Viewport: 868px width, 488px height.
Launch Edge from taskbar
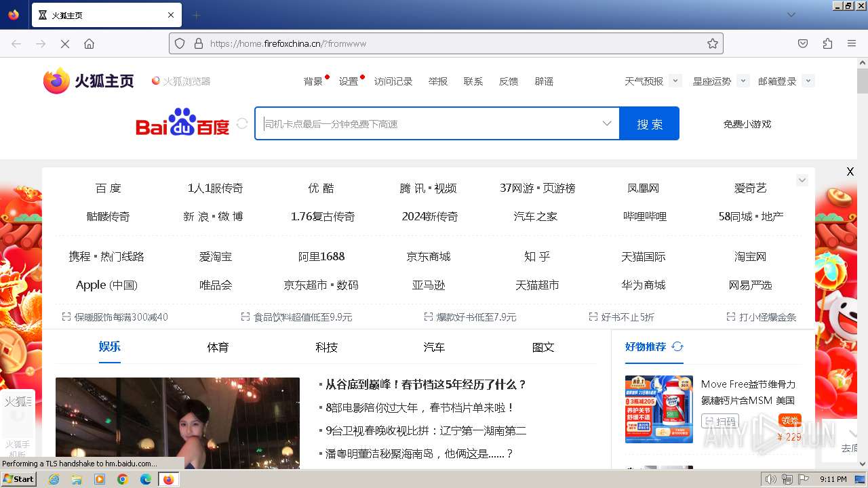pos(146,479)
